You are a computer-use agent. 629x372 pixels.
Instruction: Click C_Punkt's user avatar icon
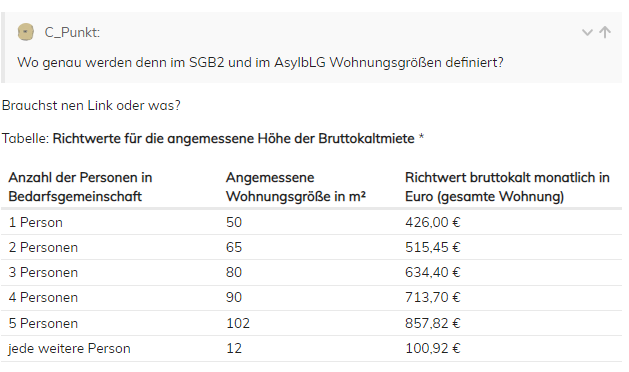pyautogui.click(x=26, y=32)
